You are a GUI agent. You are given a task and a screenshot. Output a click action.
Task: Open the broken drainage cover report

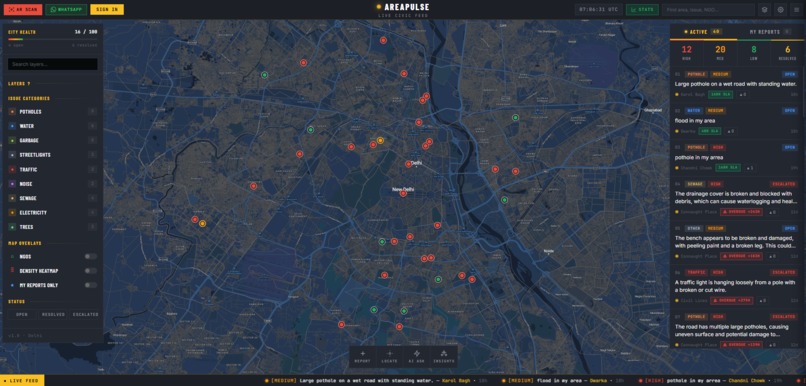736,197
